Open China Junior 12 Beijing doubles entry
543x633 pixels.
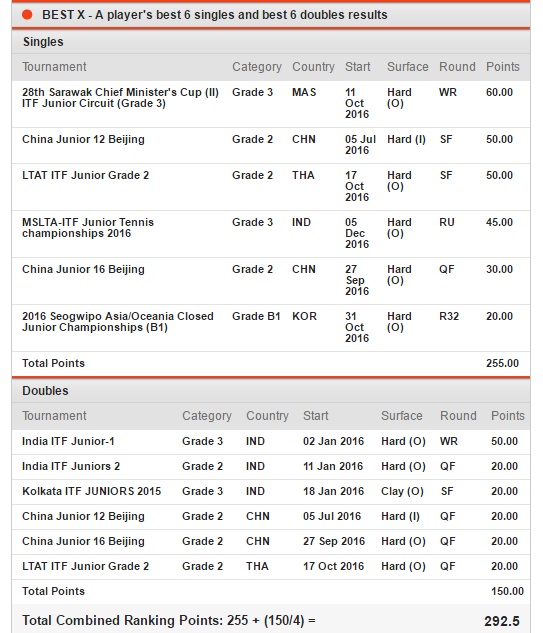point(83,516)
